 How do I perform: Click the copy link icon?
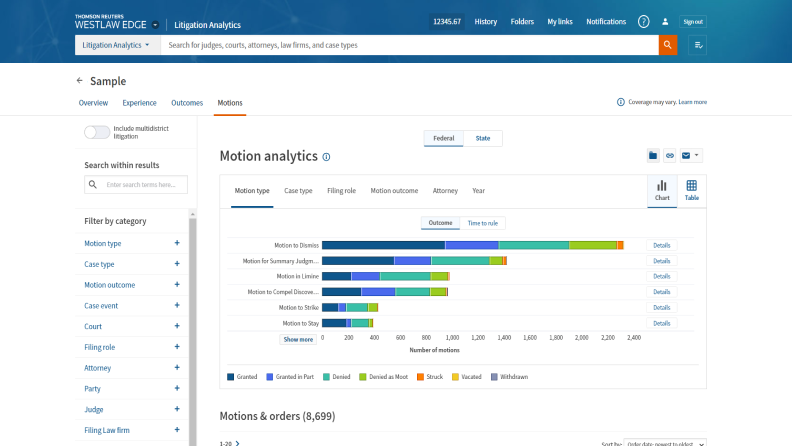click(670, 156)
